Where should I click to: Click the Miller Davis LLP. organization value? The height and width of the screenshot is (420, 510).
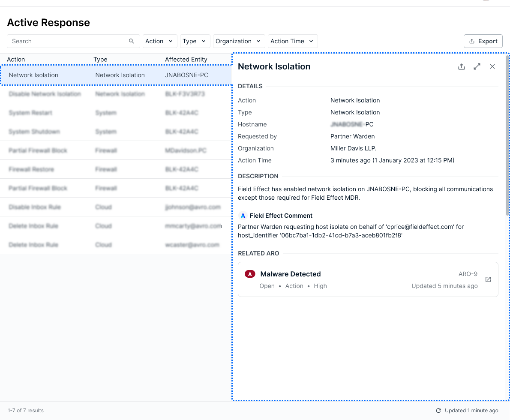[353, 148]
